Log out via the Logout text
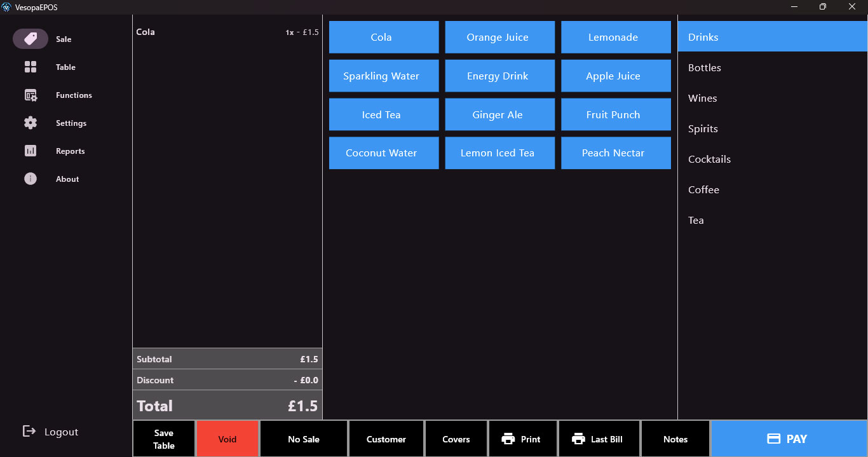The width and height of the screenshot is (868, 457). (61, 432)
